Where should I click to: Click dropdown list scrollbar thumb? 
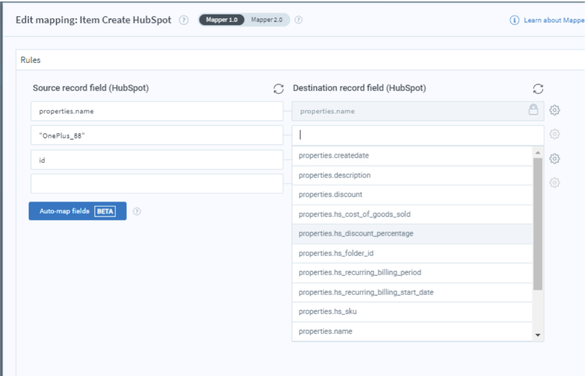(x=538, y=224)
